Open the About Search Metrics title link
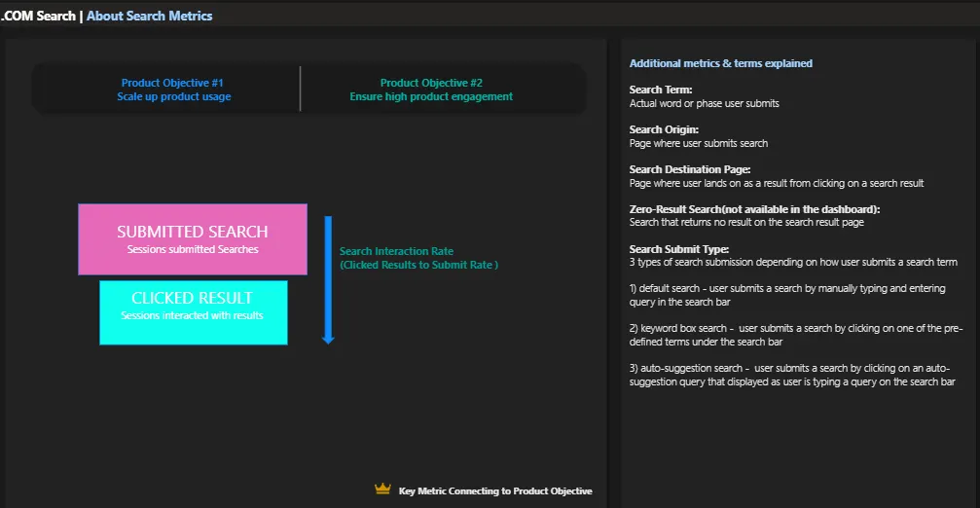Viewport: 980px width, 508px height. point(149,16)
